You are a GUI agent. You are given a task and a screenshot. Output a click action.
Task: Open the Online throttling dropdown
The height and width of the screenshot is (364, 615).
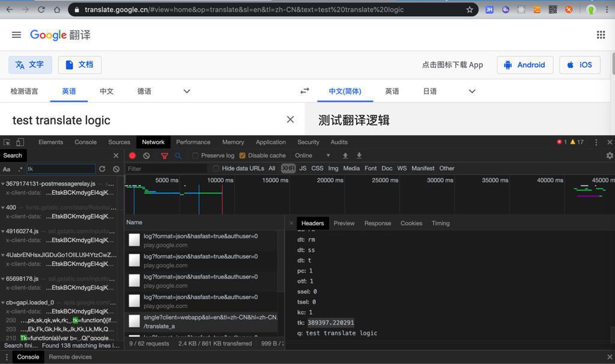(312, 156)
